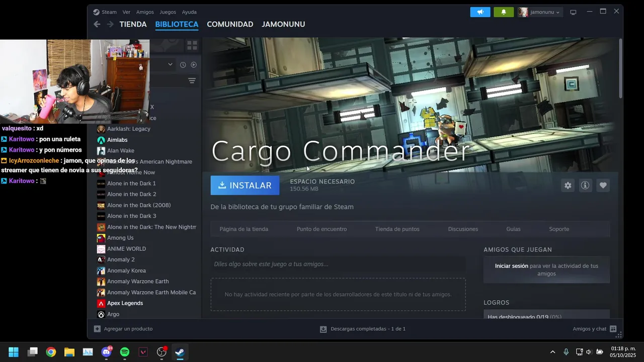Open the Amigos menu
Image resolution: width=644 pixels, height=362 pixels.
[145, 12]
